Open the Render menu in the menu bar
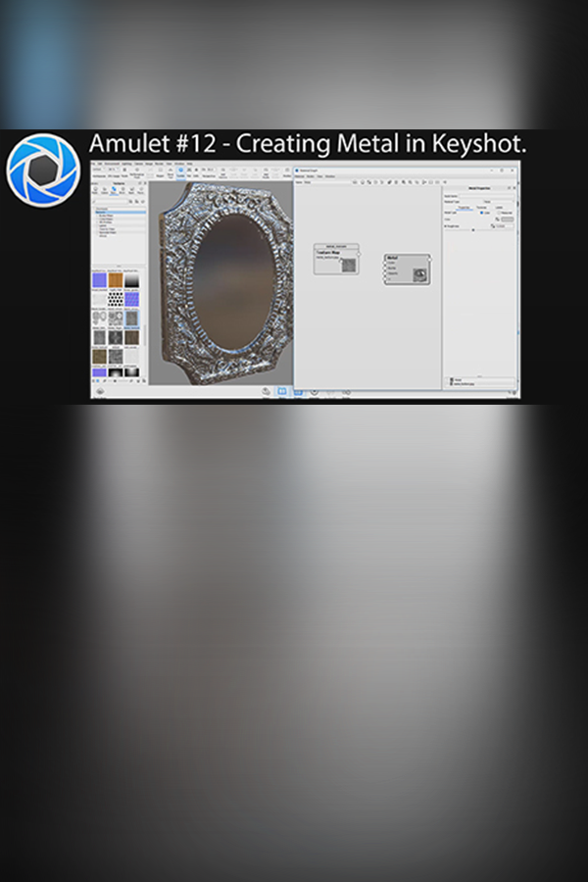 point(159,164)
